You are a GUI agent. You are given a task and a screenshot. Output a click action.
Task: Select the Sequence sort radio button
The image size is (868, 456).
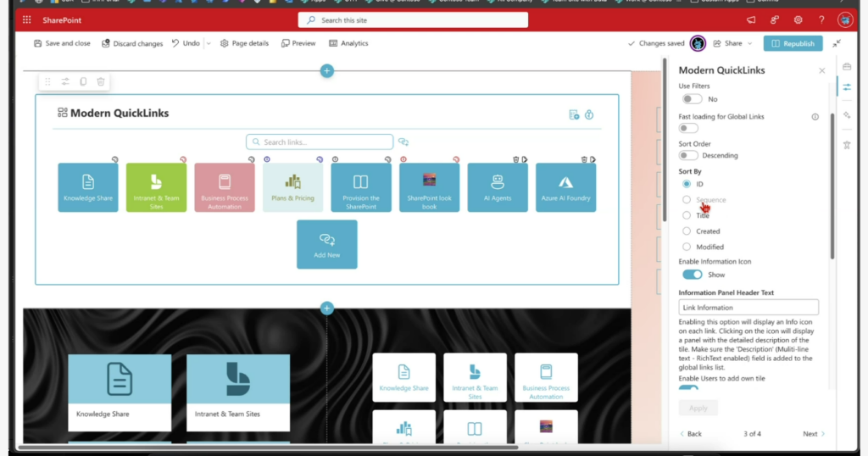(687, 200)
